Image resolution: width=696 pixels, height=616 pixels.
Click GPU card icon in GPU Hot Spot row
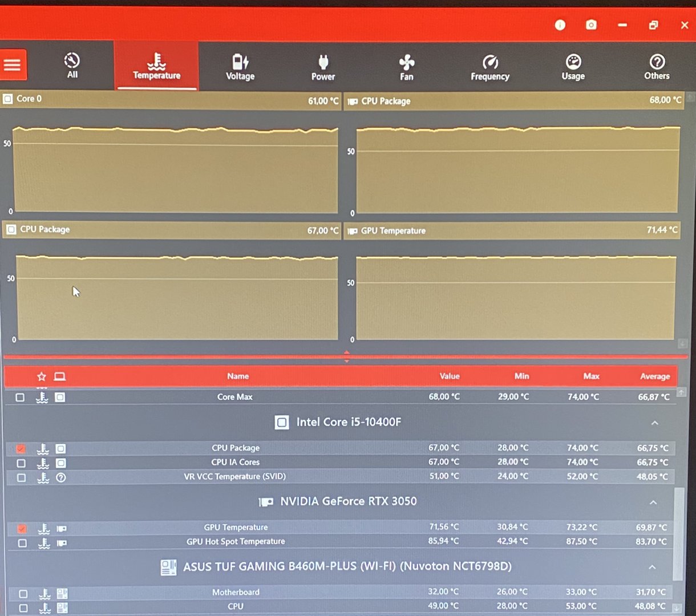point(62,543)
